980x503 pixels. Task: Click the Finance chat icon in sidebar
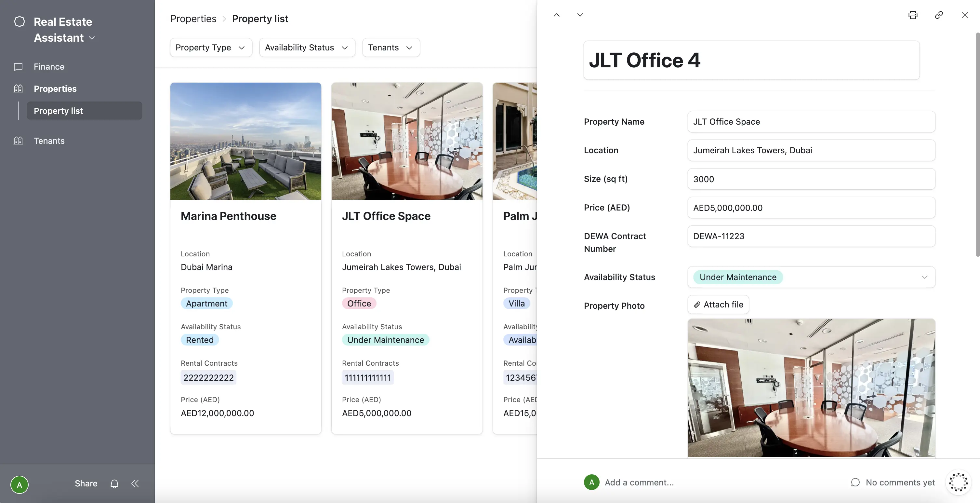point(18,67)
